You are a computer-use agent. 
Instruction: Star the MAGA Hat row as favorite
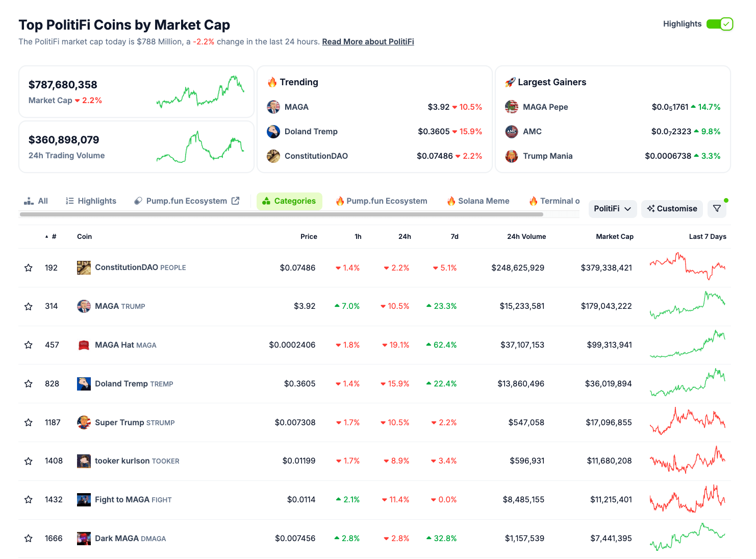point(29,345)
